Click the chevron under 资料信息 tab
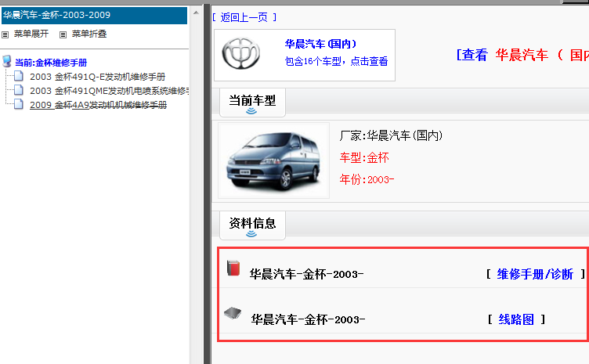The height and width of the screenshot is (364, 589). pyautogui.click(x=251, y=234)
